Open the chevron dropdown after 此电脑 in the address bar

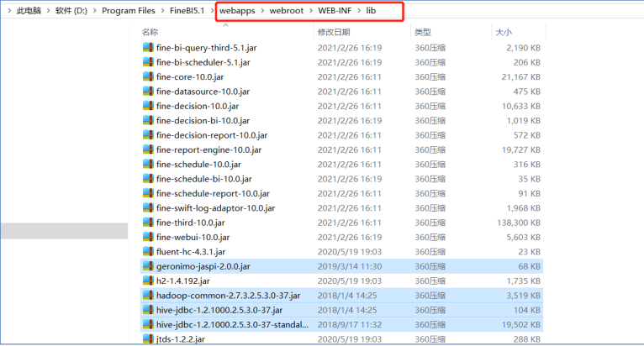(48, 11)
